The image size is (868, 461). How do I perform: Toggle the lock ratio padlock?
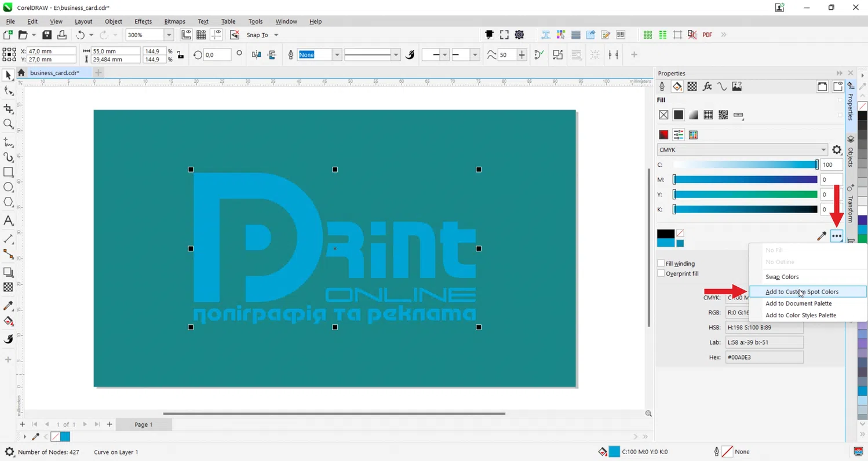(181, 55)
